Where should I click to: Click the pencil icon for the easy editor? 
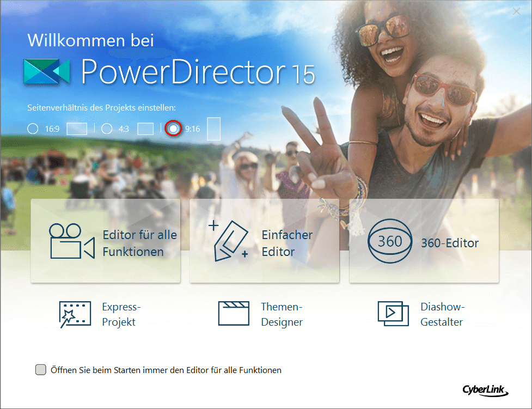point(228,241)
